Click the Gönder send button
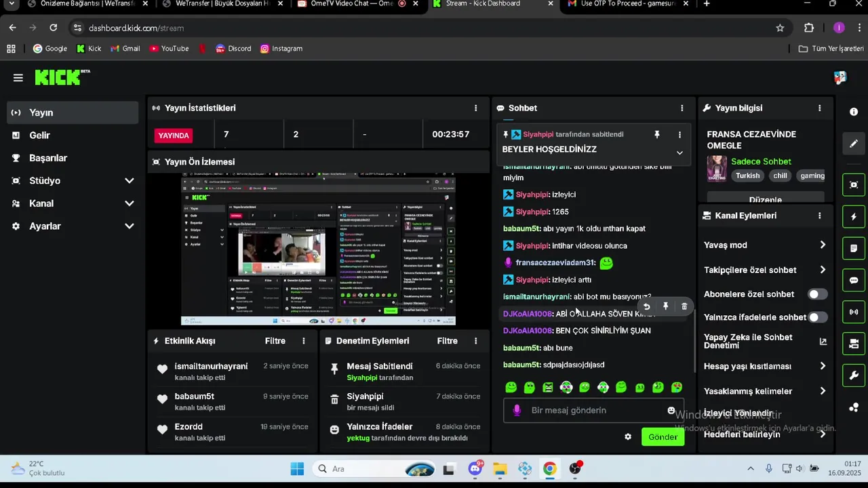The width and height of the screenshot is (868, 488). (663, 437)
